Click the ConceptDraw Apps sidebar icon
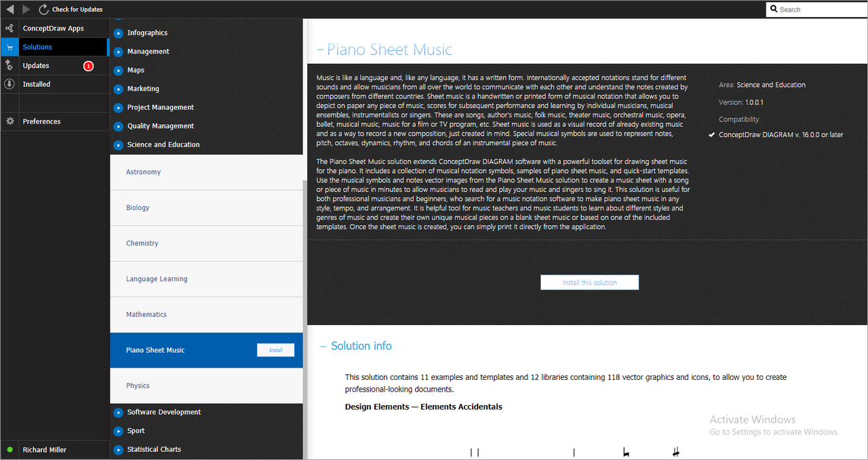 (x=9, y=28)
